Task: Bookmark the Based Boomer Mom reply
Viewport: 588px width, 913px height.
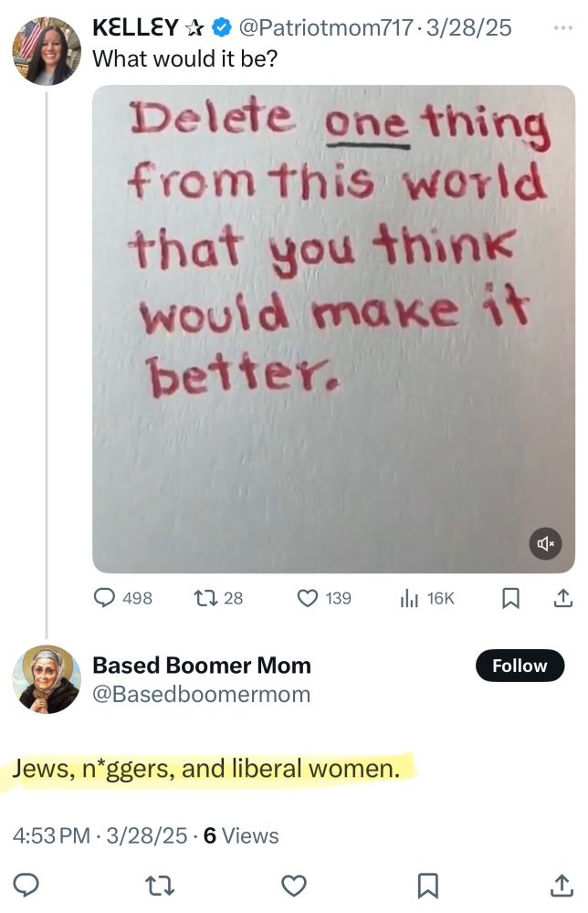Action: pos(427,885)
